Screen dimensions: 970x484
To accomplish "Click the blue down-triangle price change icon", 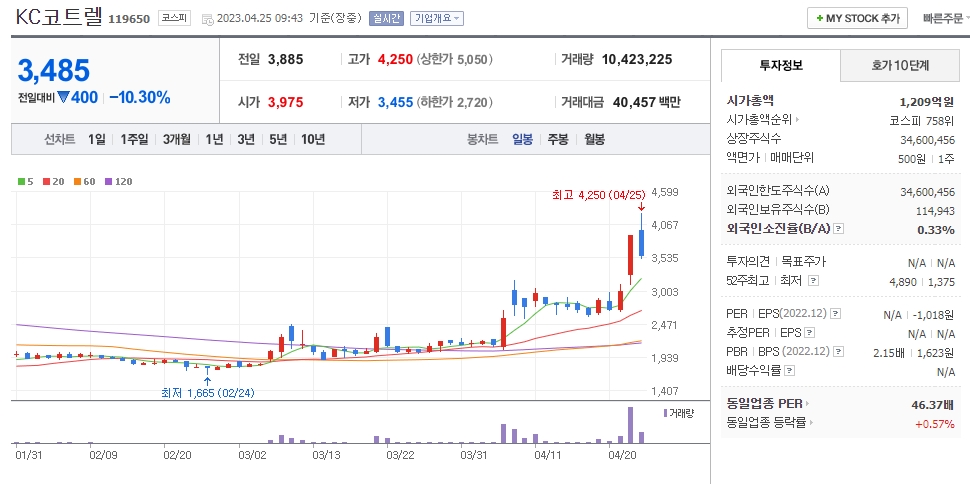I will (x=63, y=97).
